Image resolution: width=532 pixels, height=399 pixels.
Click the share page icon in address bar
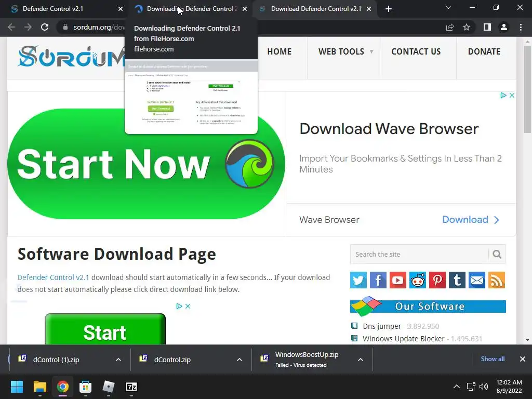click(450, 27)
